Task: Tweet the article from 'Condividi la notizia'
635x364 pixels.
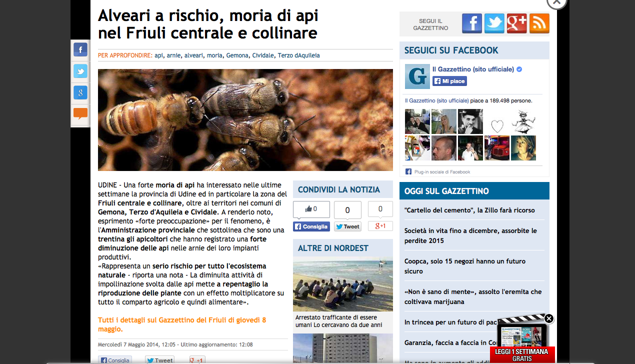Action: [347, 226]
